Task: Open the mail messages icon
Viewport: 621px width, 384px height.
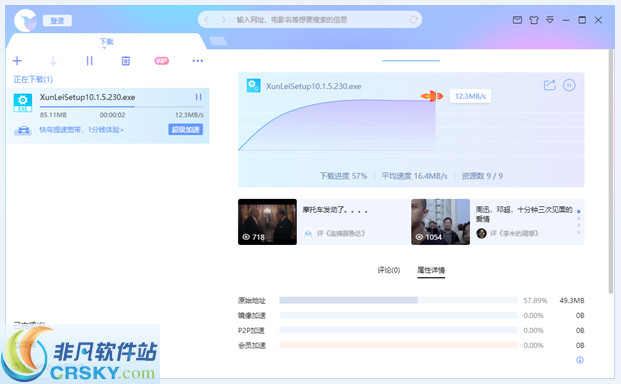Action: point(517,20)
